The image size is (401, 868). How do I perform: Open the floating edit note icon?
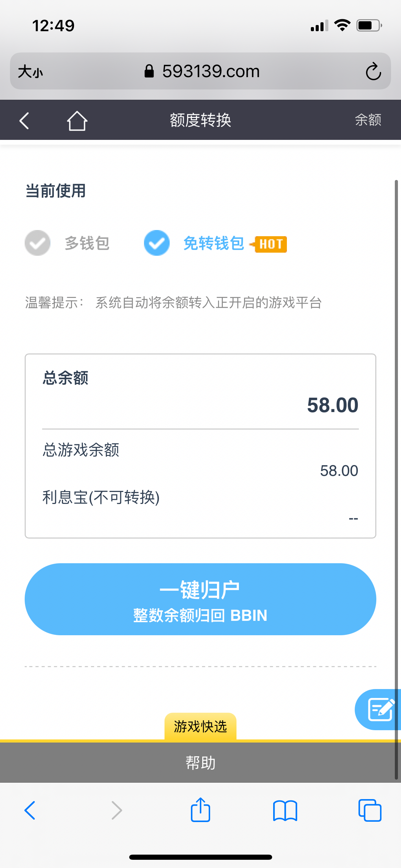point(380,710)
